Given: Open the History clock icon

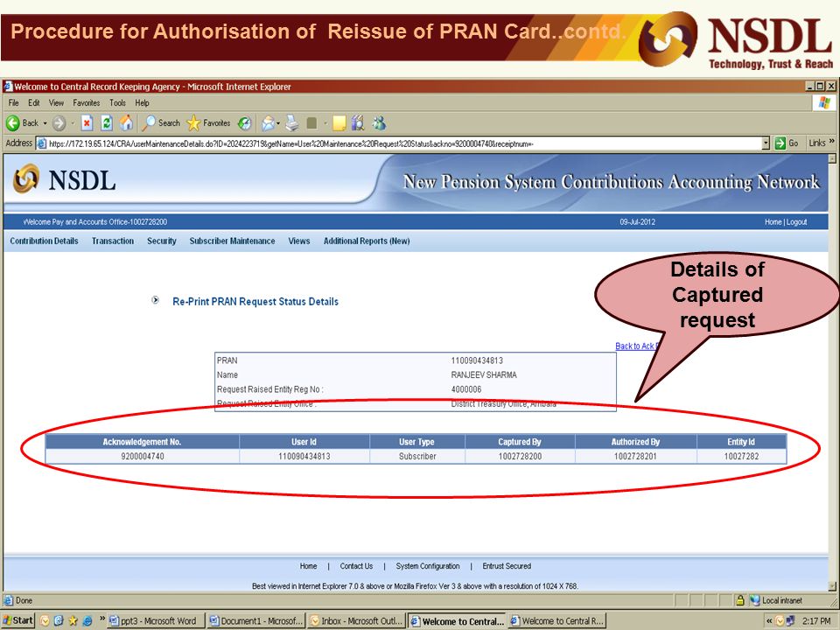Looking at the screenshot, I should 244,123.
